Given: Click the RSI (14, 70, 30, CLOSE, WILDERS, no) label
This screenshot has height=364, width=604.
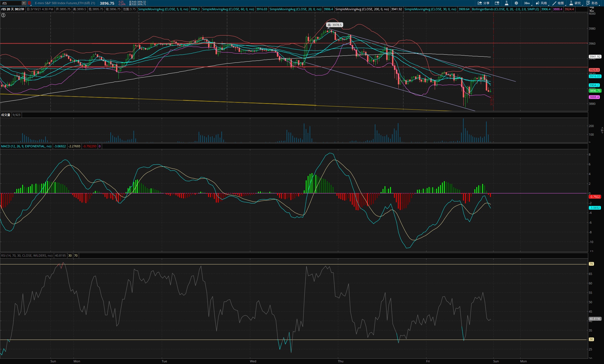Looking at the screenshot, I should [27, 256].
